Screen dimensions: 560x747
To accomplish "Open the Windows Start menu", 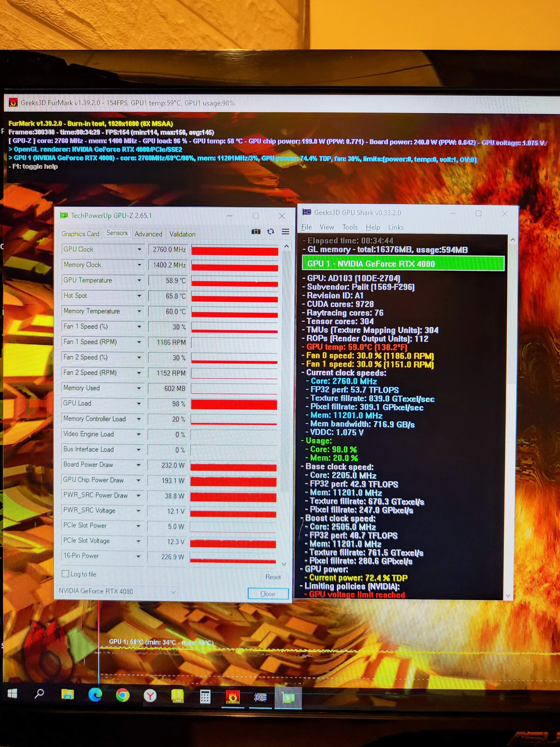I will (x=12, y=694).
